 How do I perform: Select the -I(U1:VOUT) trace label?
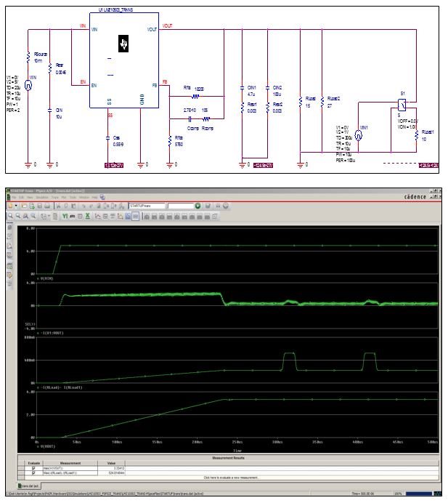coord(52,333)
